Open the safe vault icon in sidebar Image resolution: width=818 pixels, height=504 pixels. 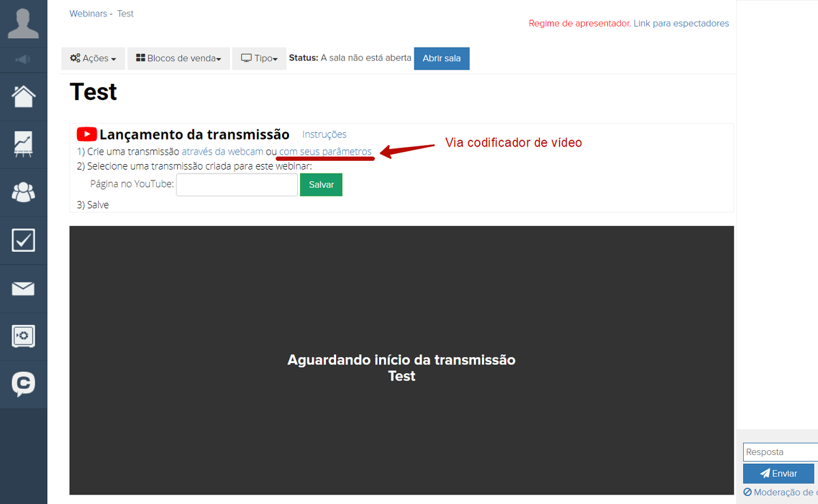[x=23, y=336]
